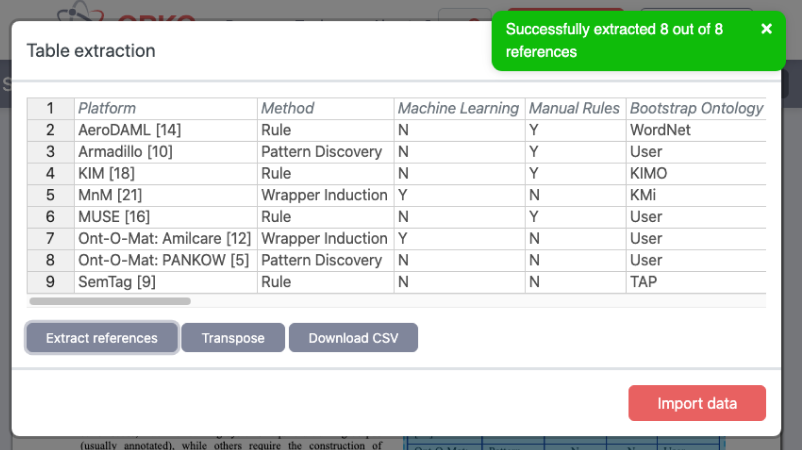Click the KIM [18] platform cell
This screenshot has width=802, height=450.
pos(165,173)
